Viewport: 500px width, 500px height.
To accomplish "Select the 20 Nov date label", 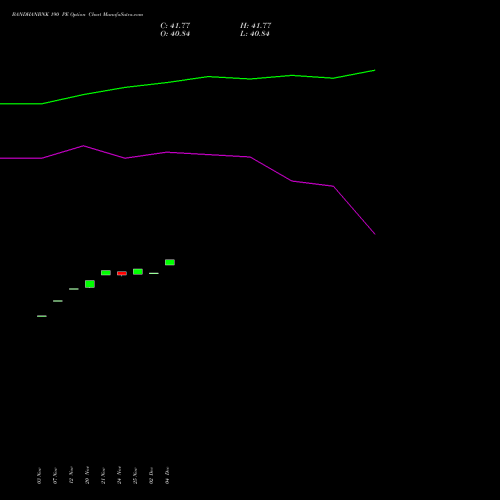I will pyautogui.click(x=87, y=476).
